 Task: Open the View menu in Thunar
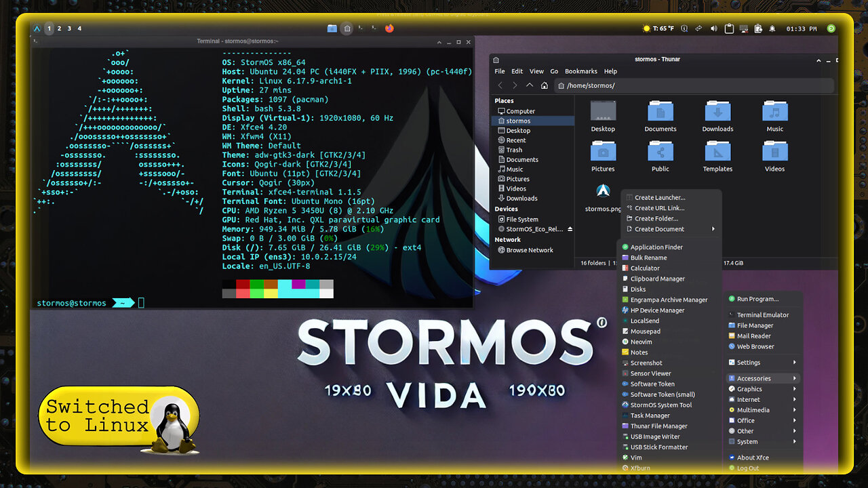[x=536, y=71]
